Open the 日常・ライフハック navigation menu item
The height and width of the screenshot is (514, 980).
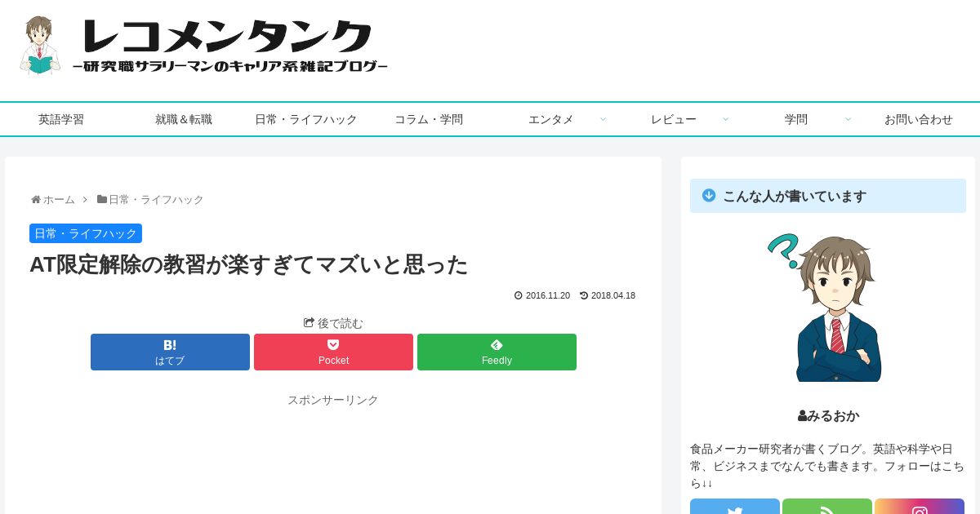click(306, 119)
